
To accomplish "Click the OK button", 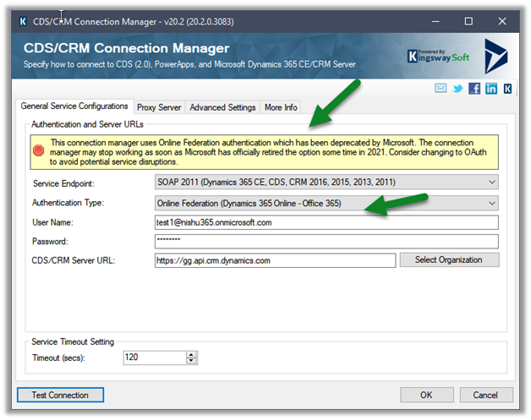I will [426, 395].
